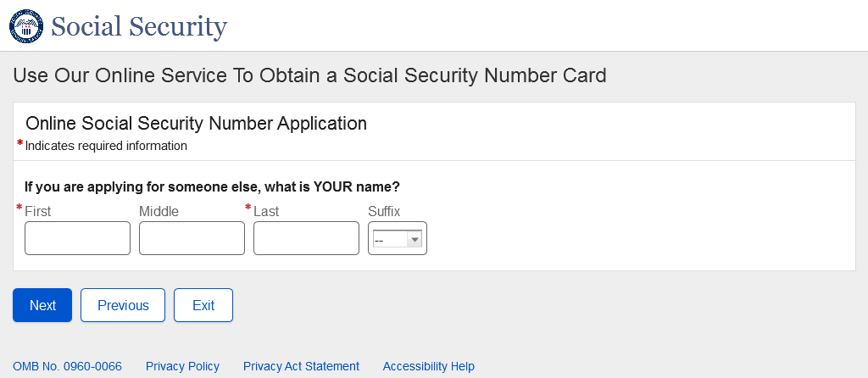Select the Last name input field
The image size is (868, 378).
(306, 238)
